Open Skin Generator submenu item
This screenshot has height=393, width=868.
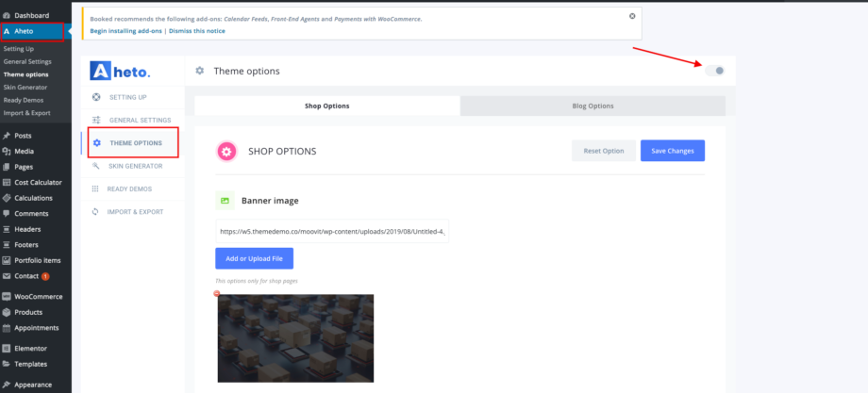[x=25, y=88]
